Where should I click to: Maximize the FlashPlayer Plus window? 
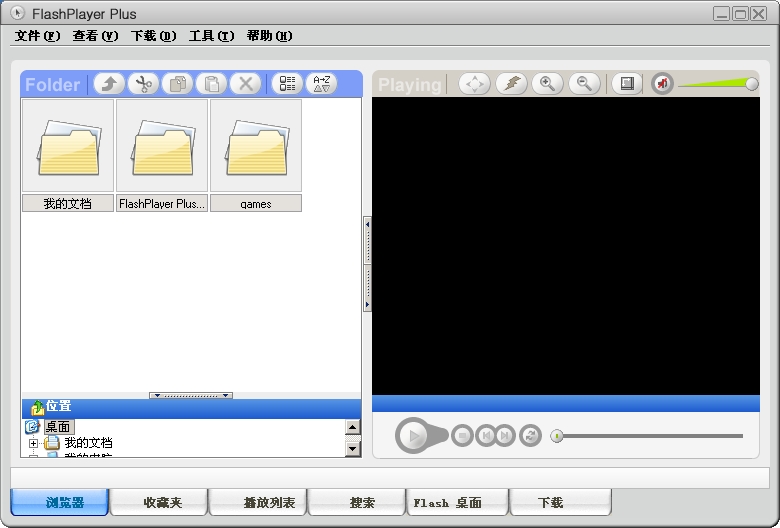(x=740, y=13)
